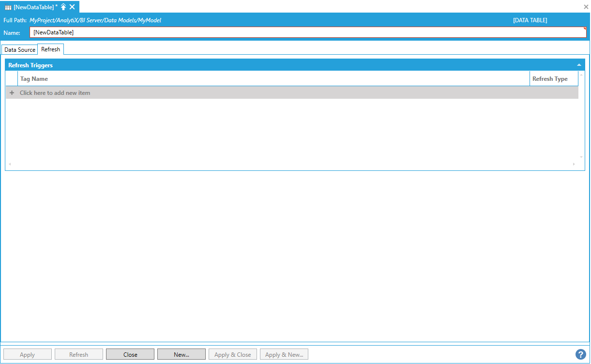Click the Apply & New... button
Image resolution: width=591 pixels, height=364 pixels.
point(284,354)
